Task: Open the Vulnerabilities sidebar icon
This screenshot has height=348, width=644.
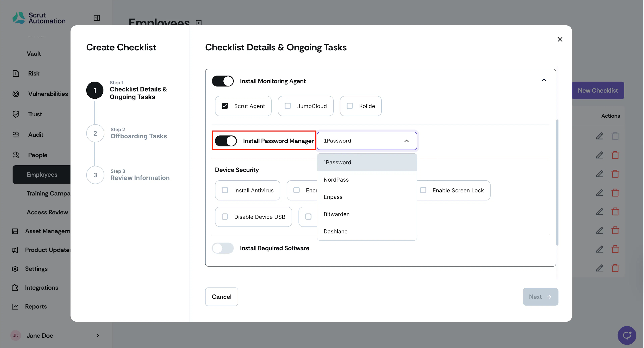Action: pos(16,94)
